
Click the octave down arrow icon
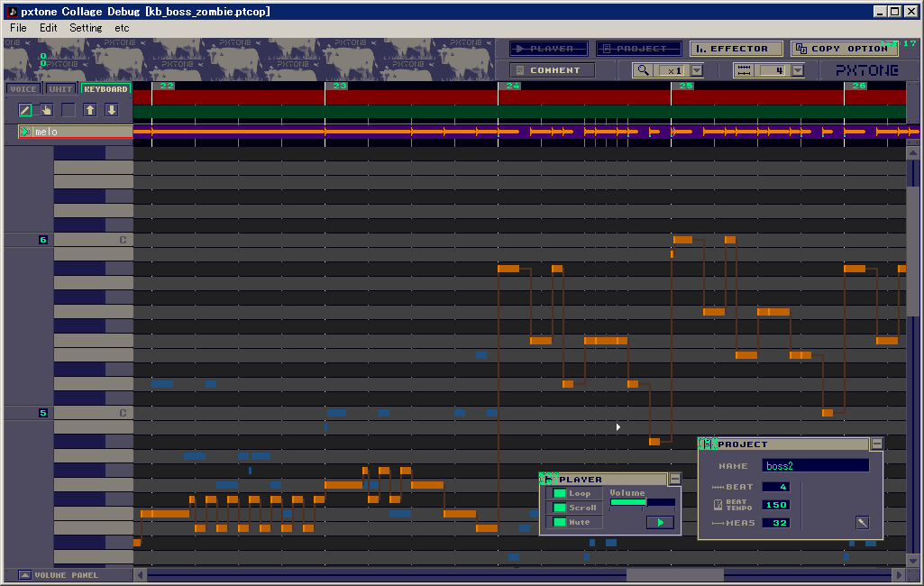(x=110, y=109)
